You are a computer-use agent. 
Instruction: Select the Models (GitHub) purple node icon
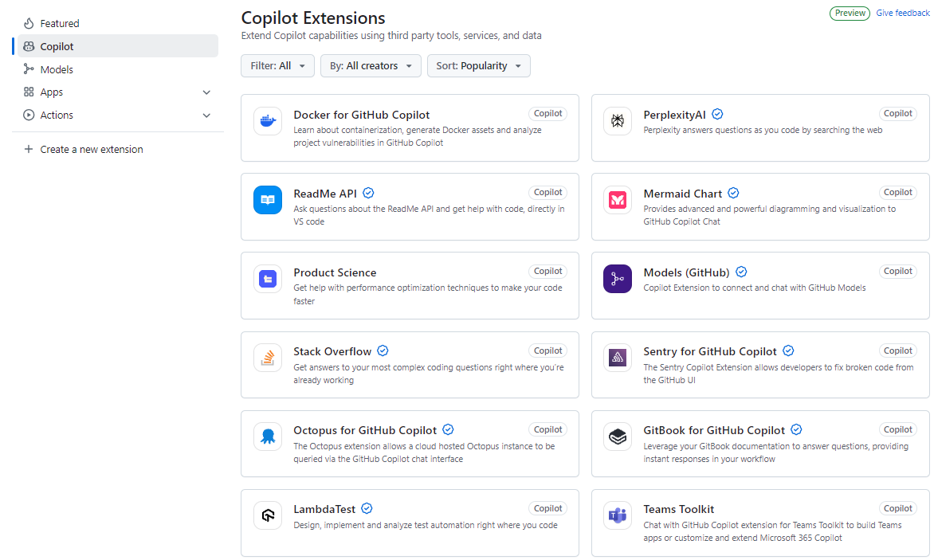(618, 279)
